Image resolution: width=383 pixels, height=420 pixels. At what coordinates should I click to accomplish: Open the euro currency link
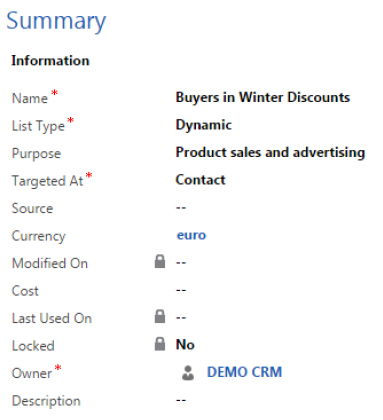(x=191, y=235)
